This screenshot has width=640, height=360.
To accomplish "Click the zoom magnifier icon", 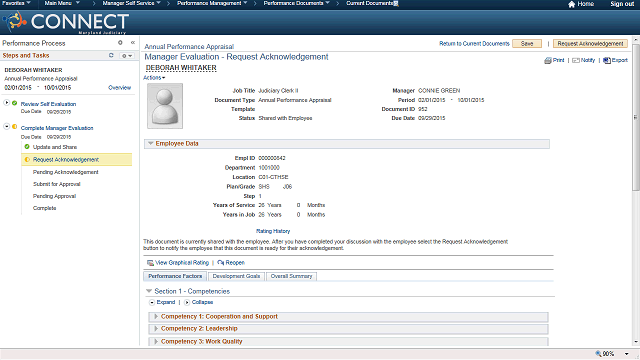I will tap(598, 353).
